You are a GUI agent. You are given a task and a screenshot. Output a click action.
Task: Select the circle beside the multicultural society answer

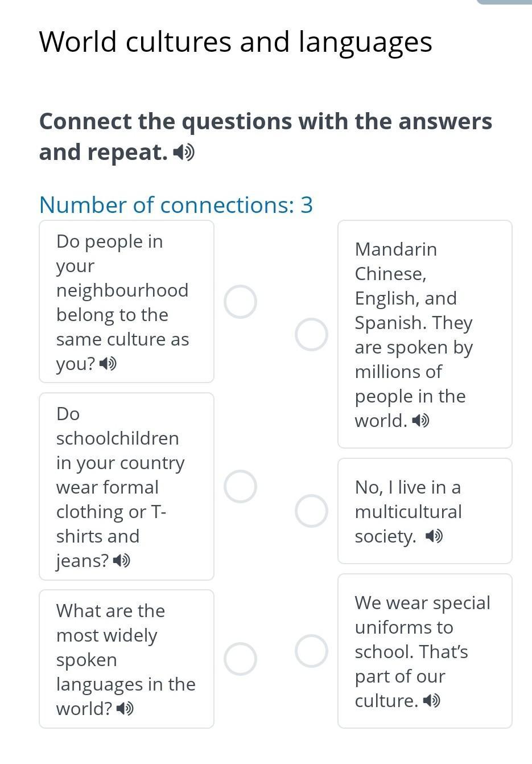pos(311,511)
